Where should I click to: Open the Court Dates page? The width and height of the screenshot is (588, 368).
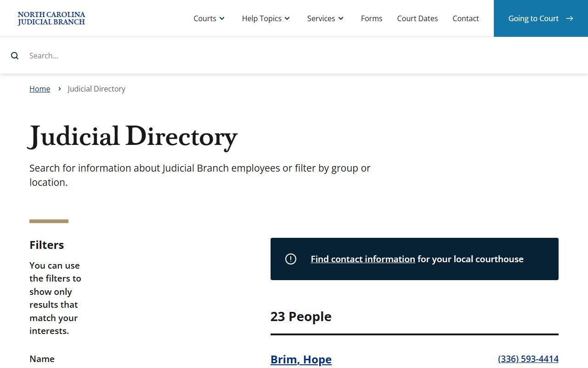418,18
